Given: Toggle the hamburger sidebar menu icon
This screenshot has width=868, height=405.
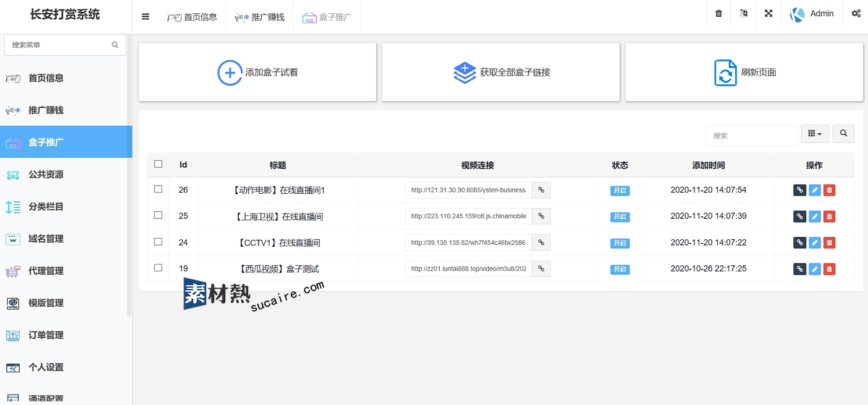Looking at the screenshot, I should pos(146,17).
